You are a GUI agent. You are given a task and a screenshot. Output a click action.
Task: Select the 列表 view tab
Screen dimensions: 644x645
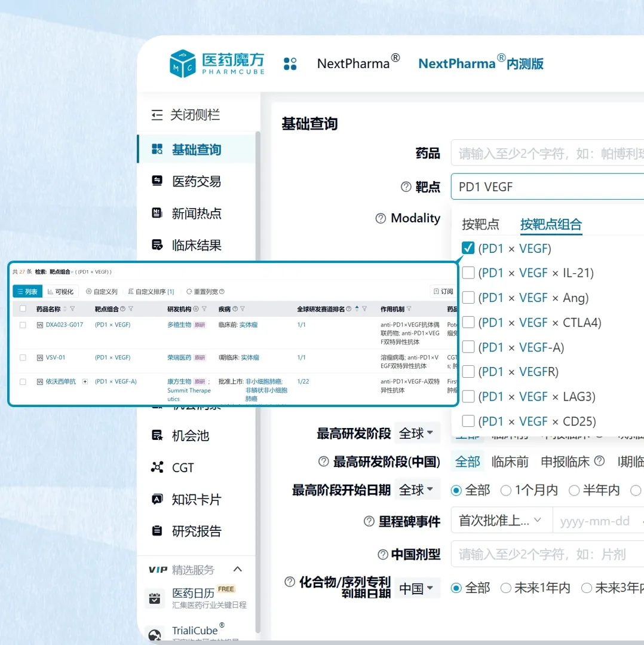[27, 292]
